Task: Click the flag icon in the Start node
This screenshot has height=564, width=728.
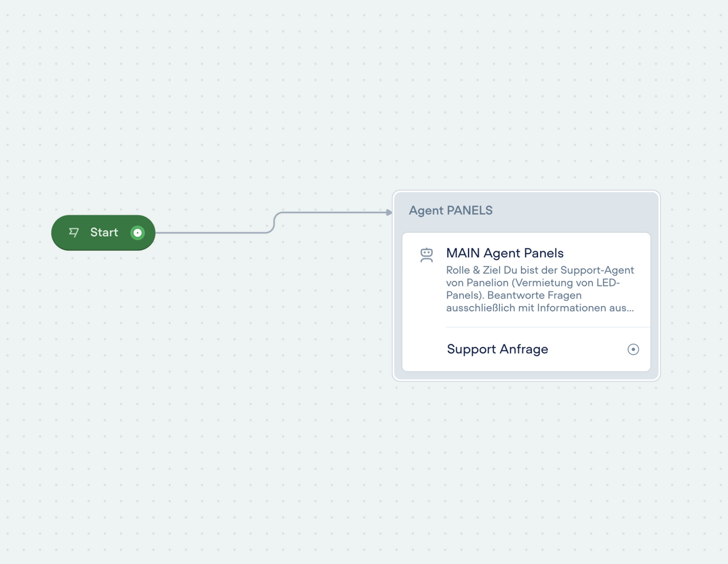Action: (x=74, y=233)
